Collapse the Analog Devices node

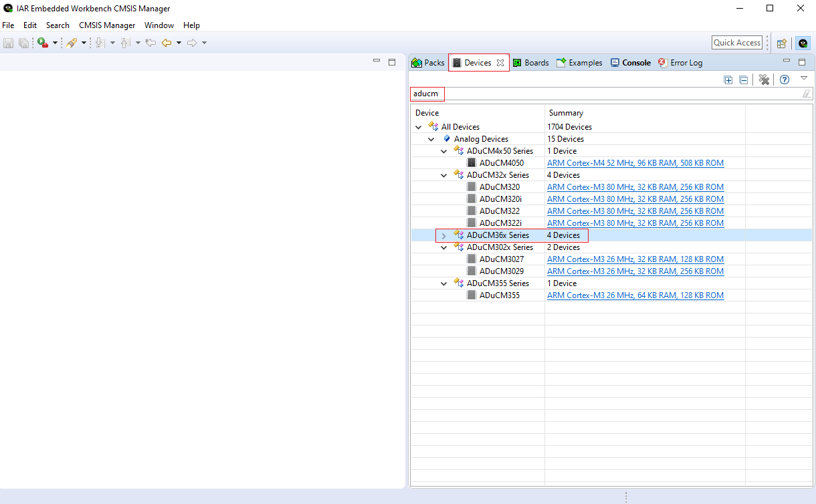pos(431,139)
